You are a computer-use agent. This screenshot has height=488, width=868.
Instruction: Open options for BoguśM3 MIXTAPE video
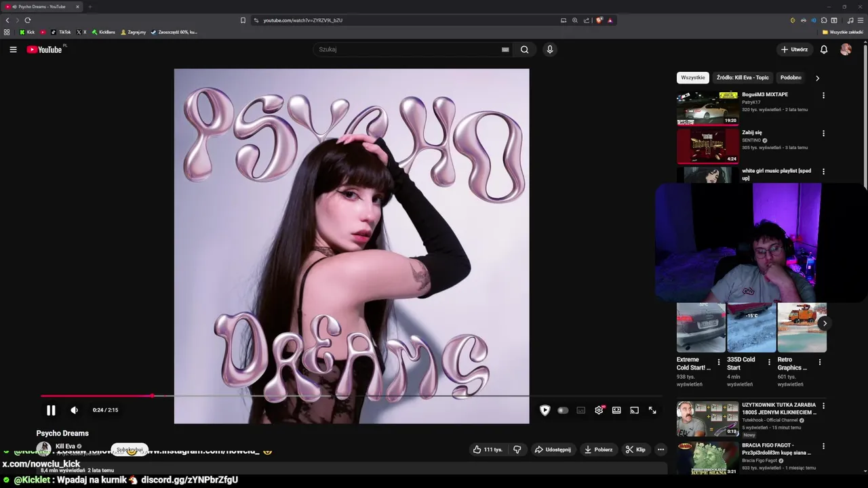pos(823,96)
